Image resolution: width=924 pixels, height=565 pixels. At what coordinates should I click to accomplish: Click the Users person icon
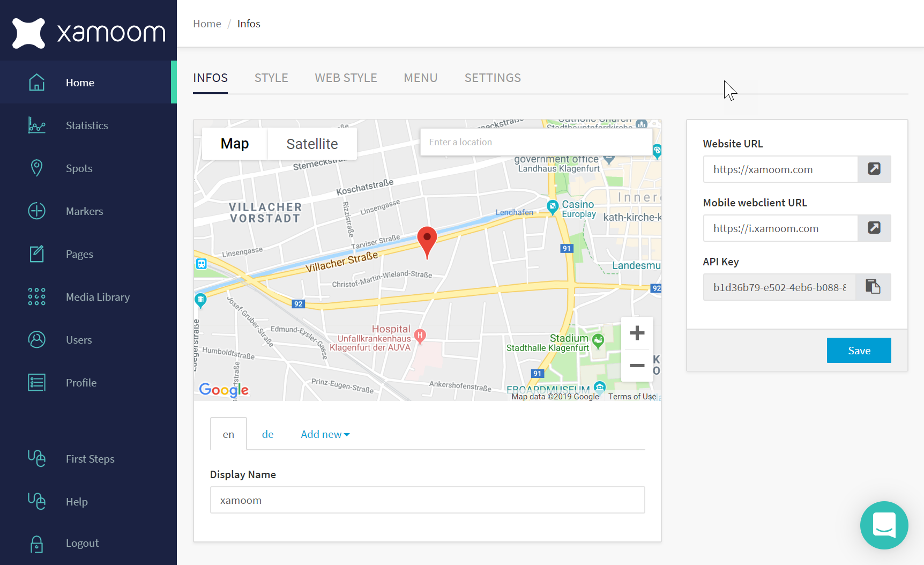[x=36, y=339]
